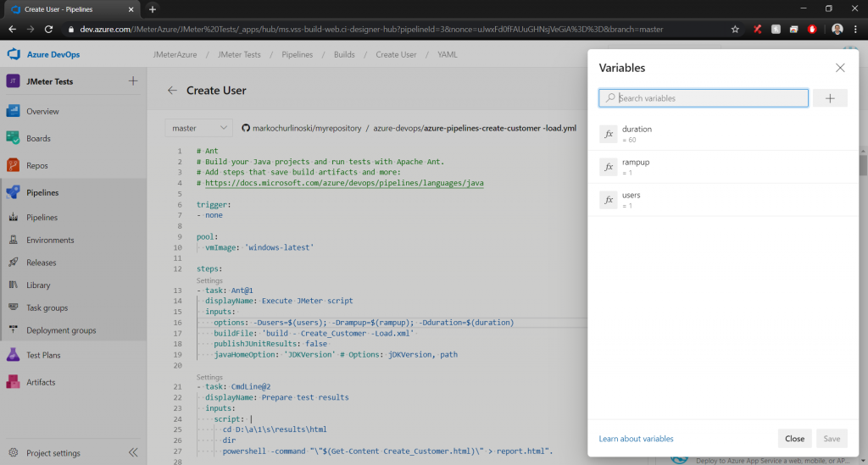Click fx icon of users variable

(x=609, y=200)
